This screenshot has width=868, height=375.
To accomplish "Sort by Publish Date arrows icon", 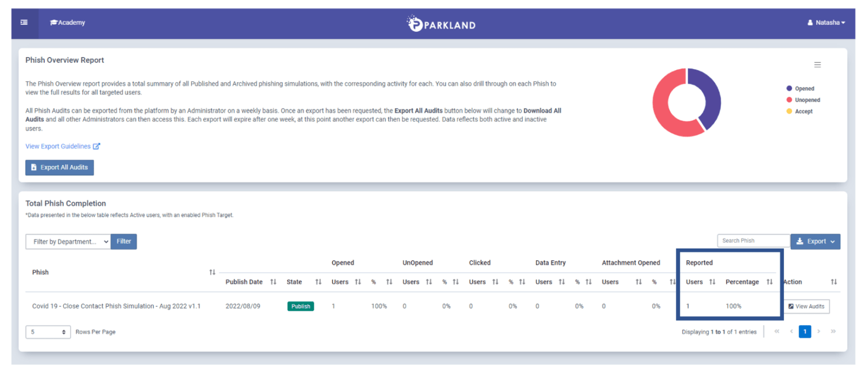I will tap(274, 282).
